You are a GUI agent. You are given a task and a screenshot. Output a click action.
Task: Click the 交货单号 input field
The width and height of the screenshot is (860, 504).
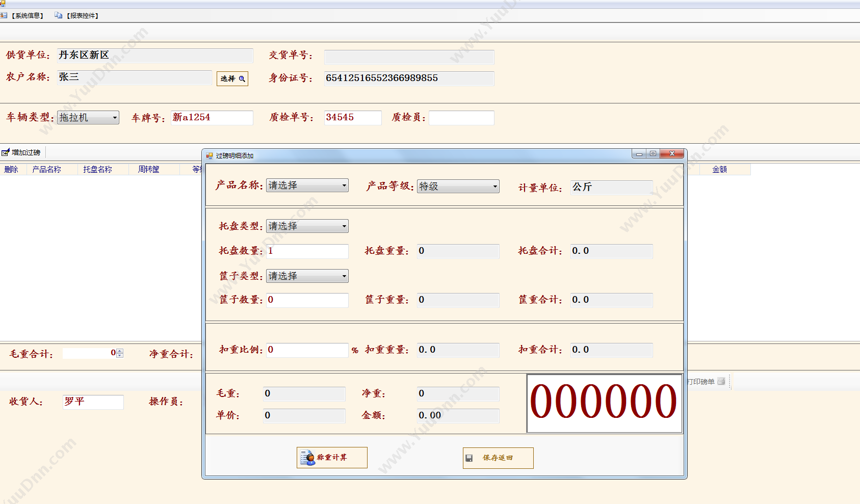tap(409, 57)
